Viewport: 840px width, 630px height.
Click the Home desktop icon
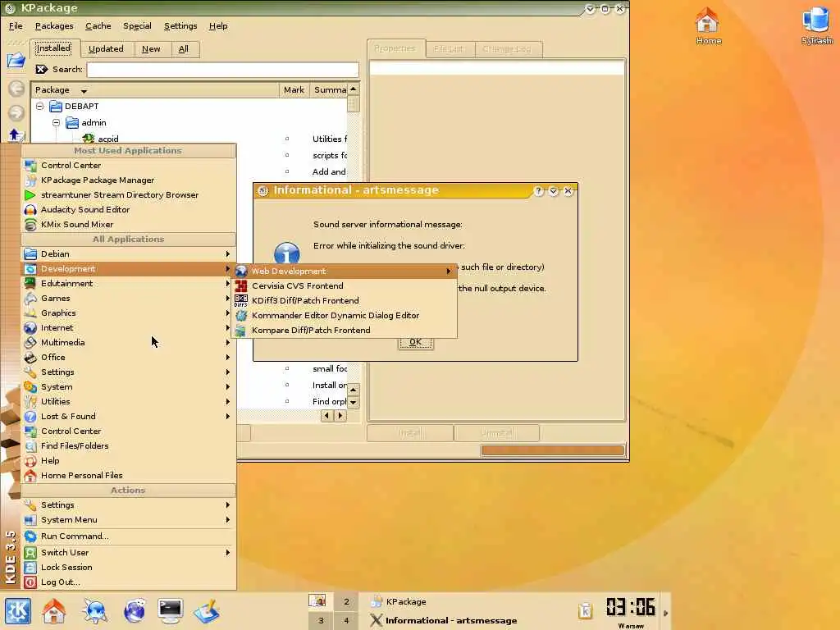(x=708, y=25)
